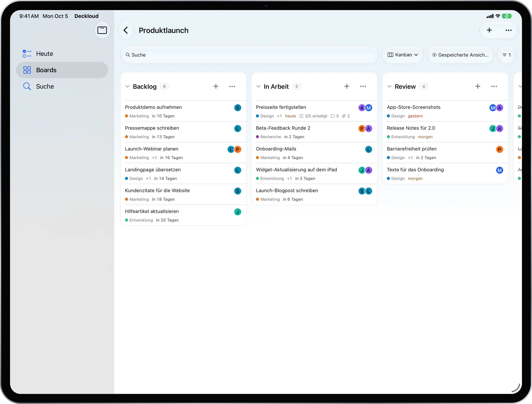532x404 pixels.
Task: Collapse the In Arbeit column
Action: click(x=258, y=86)
